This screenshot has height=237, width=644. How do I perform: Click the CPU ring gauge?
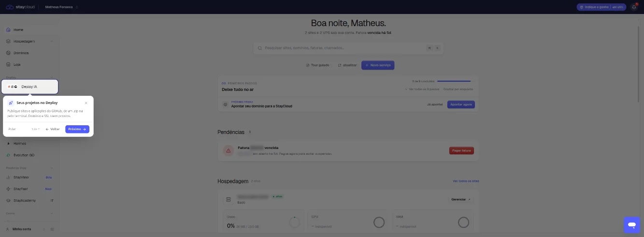click(x=379, y=222)
